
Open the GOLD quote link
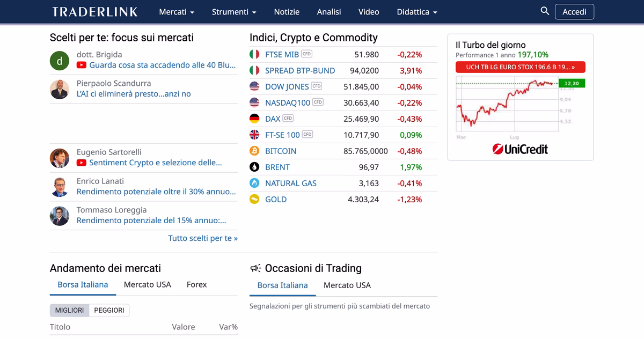tap(276, 199)
